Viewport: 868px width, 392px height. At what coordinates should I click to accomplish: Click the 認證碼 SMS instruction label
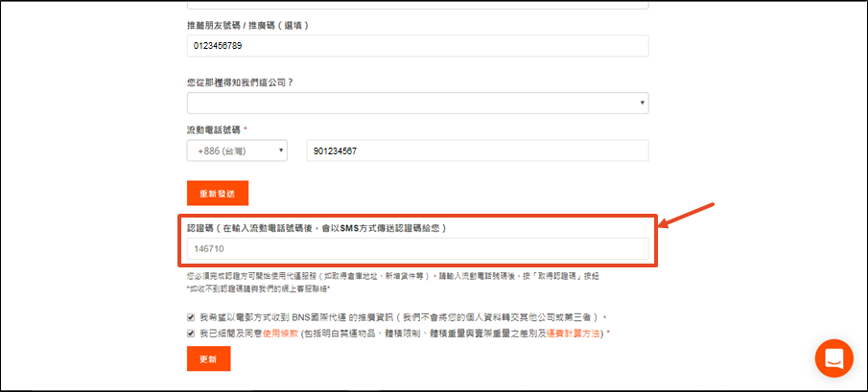coord(316,228)
